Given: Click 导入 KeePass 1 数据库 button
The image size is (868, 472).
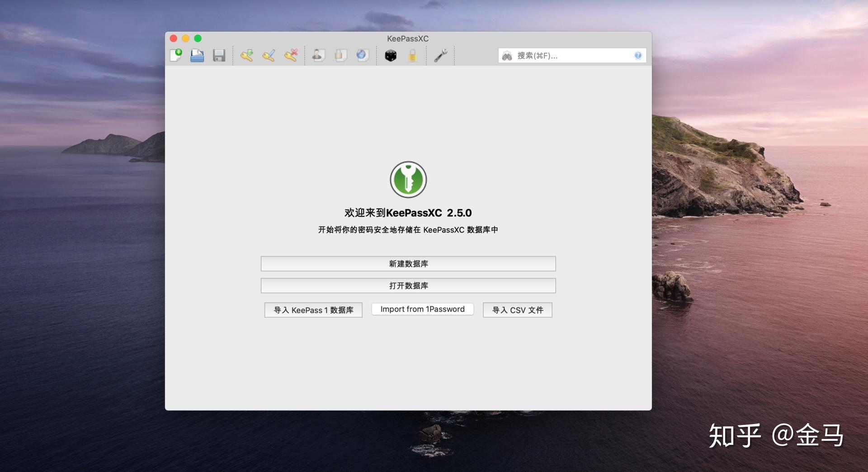Looking at the screenshot, I should (313, 310).
